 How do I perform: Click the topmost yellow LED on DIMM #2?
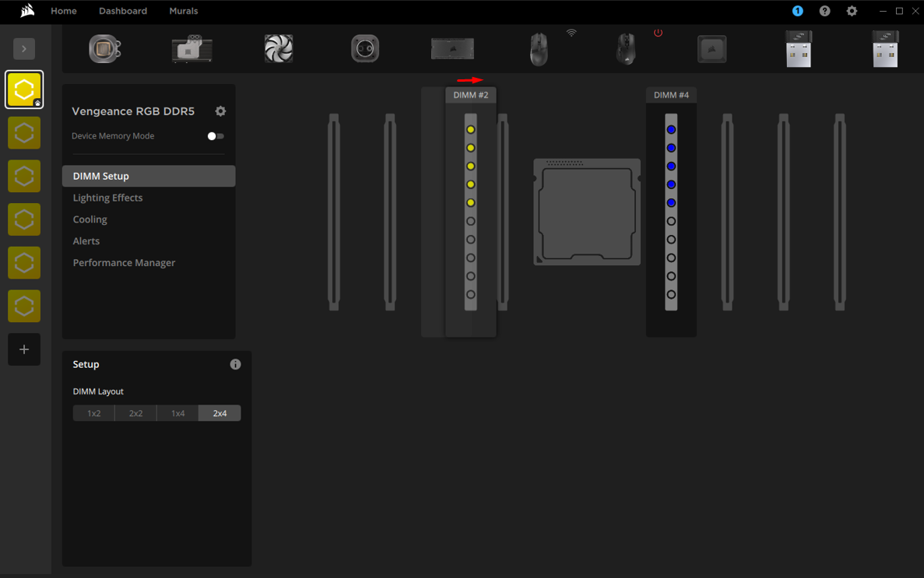coord(470,130)
